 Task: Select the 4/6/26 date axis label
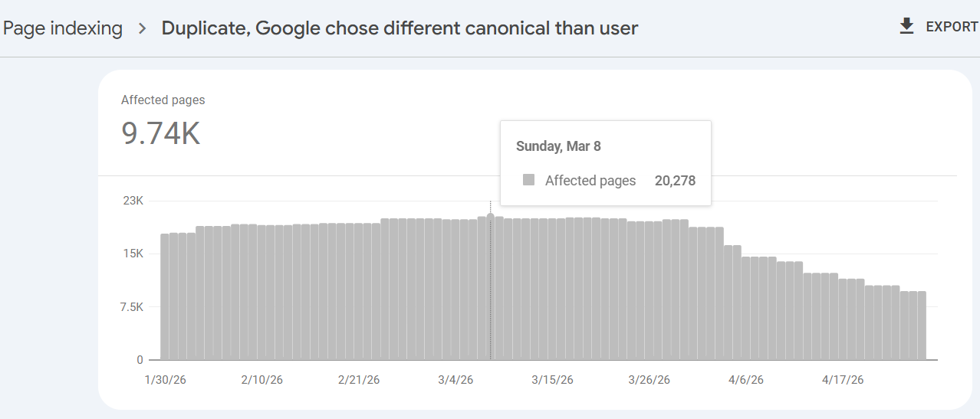tap(746, 380)
